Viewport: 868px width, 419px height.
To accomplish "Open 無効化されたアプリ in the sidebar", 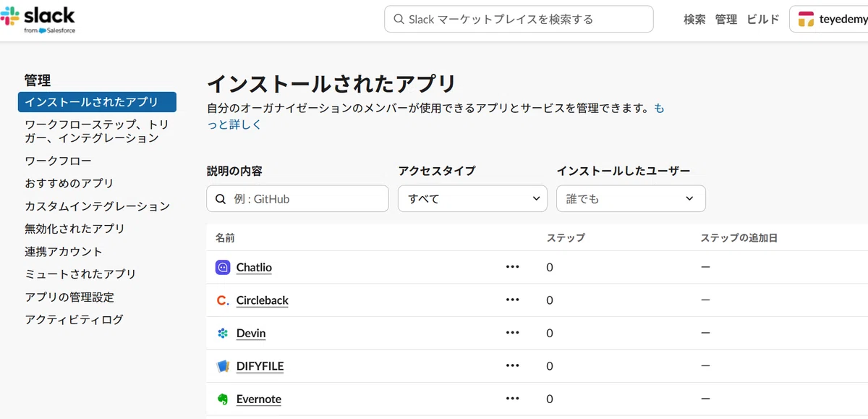I will tap(75, 229).
